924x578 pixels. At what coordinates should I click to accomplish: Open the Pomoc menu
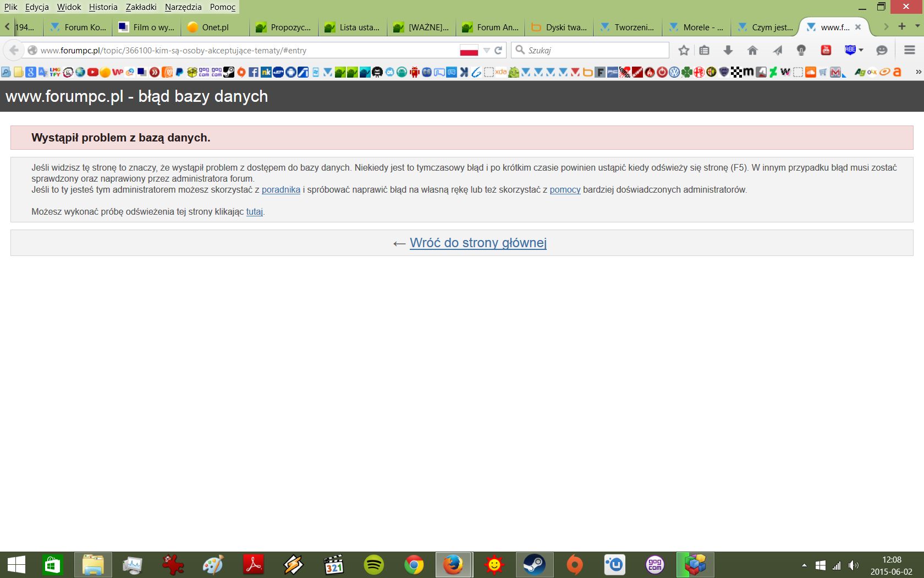[x=223, y=7]
